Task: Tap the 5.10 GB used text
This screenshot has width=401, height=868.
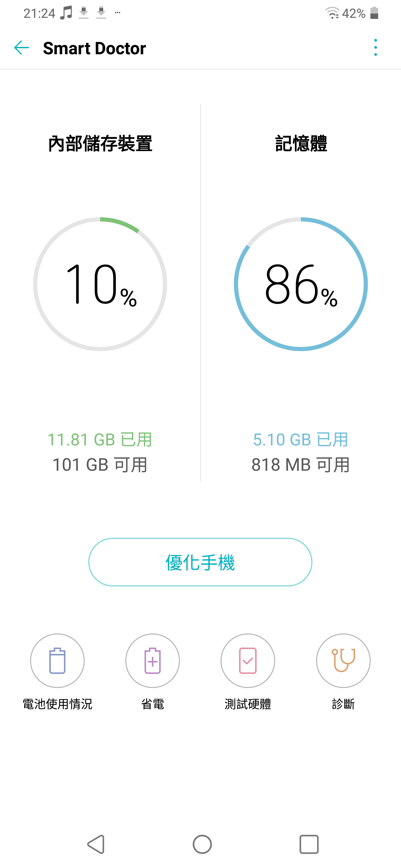Action: 300,439
